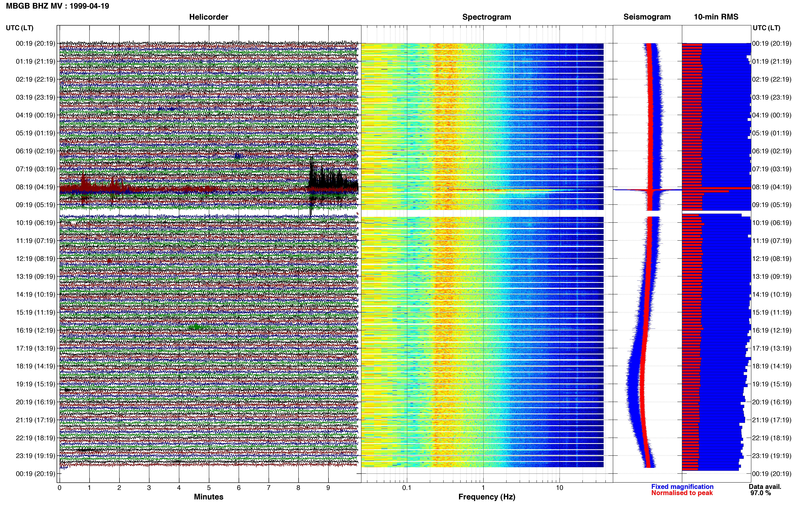Click minutes axis tick label '8'

[298, 487]
